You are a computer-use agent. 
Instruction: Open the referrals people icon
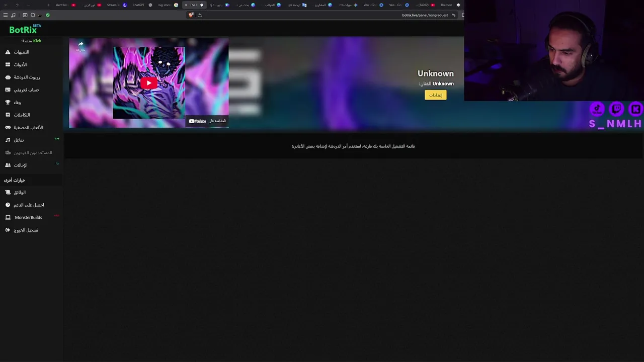[x=8, y=165]
